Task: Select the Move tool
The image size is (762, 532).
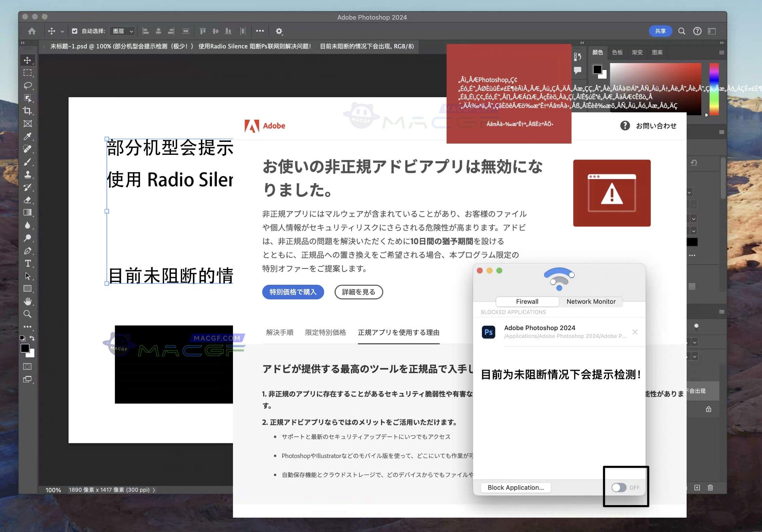Action: tap(27, 60)
